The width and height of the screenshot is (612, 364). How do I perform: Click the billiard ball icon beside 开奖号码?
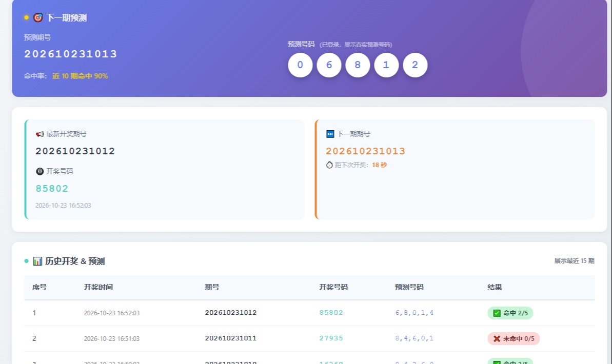point(40,171)
